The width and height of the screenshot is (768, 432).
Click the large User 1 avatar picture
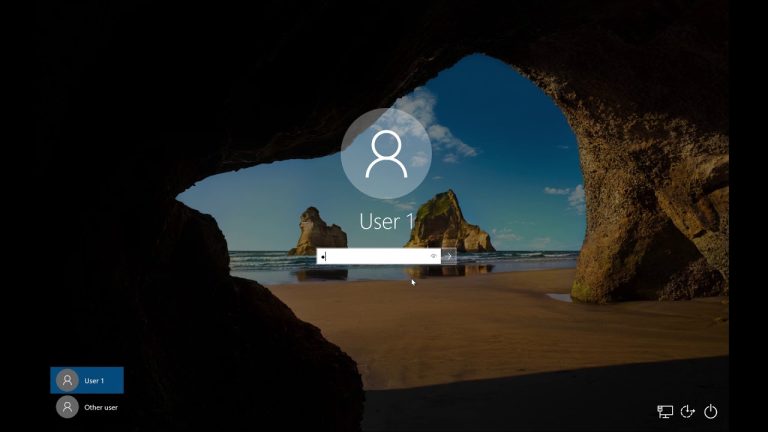[x=386, y=154]
